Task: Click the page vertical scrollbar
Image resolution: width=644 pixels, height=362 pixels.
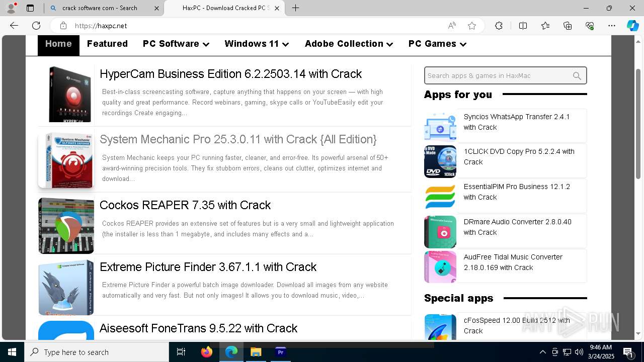Action: click(x=638, y=124)
